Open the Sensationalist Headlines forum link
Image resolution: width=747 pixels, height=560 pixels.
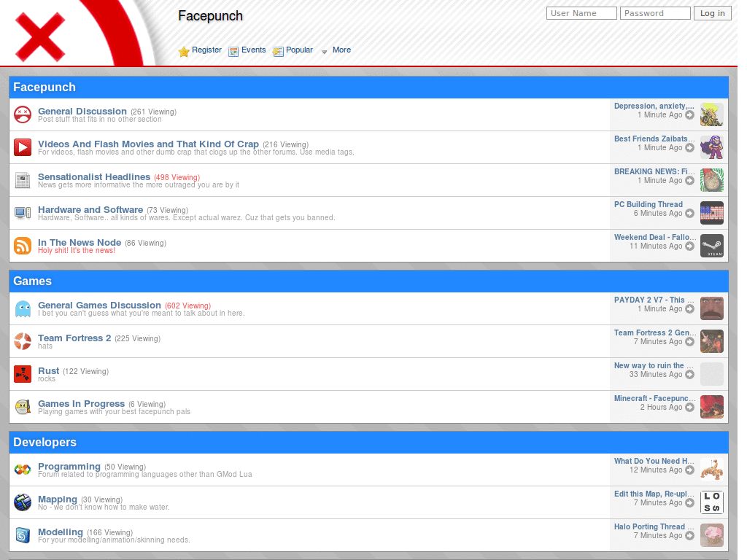point(94,176)
